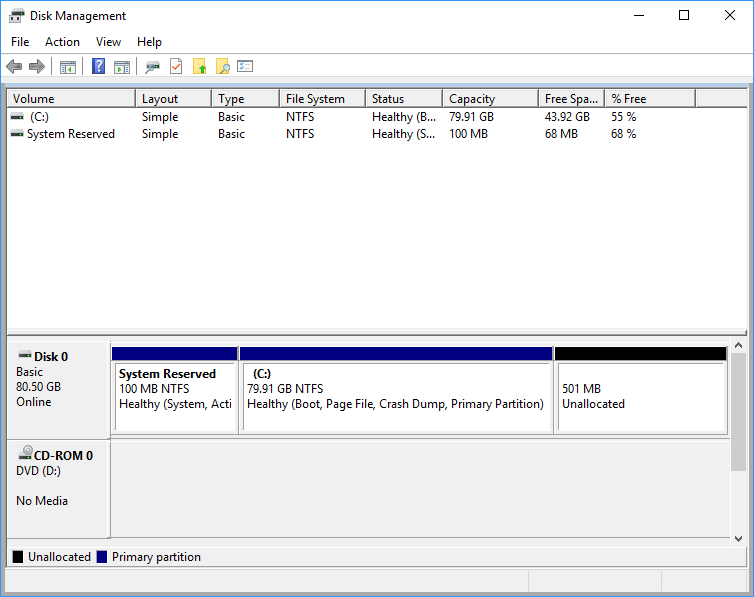Viewport: 754px width, 597px height.
Task: Open the View menu
Action: point(108,42)
